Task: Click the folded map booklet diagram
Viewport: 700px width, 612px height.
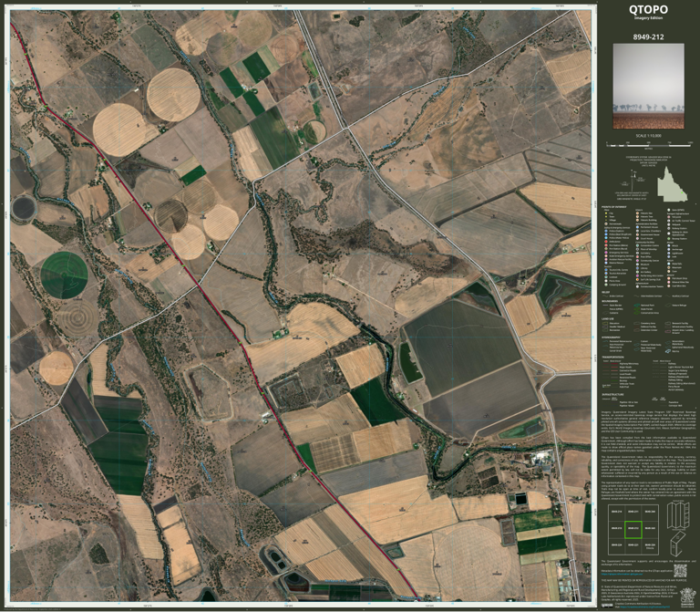Action: pyautogui.click(x=677, y=545)
